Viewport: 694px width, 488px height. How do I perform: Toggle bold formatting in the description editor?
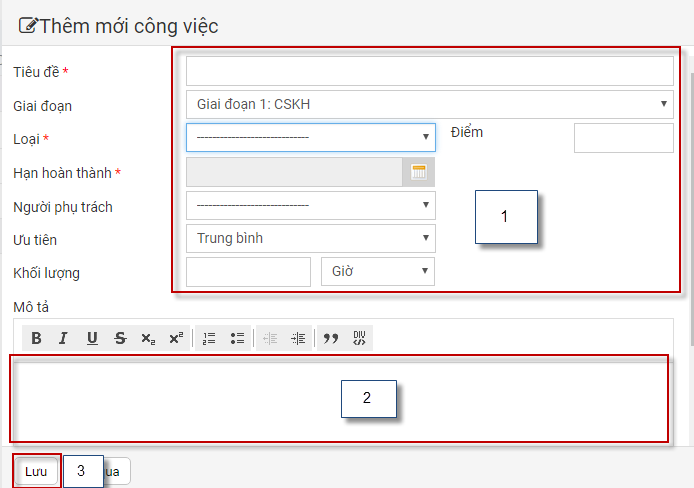(37, 338)
